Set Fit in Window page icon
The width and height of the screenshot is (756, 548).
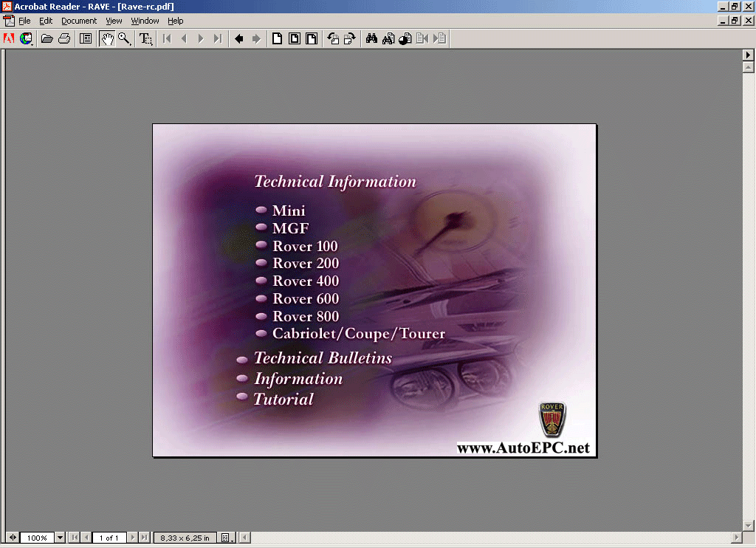tap(295, 38)
